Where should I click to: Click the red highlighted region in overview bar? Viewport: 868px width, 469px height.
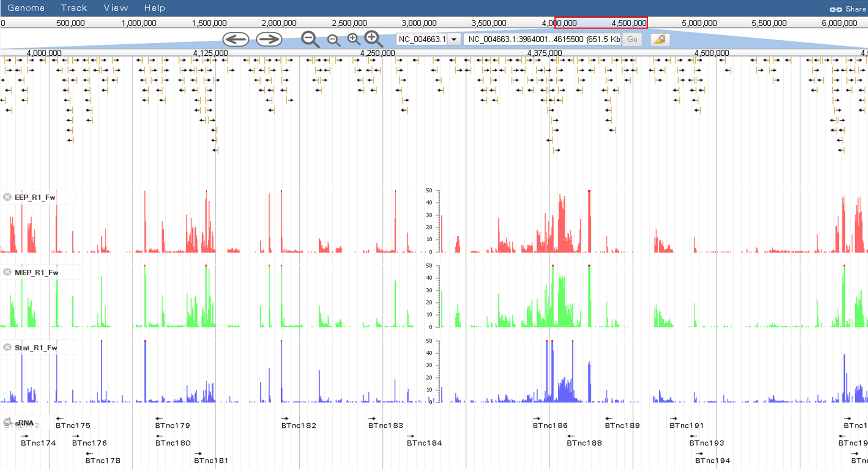click(x=601, y=23)
